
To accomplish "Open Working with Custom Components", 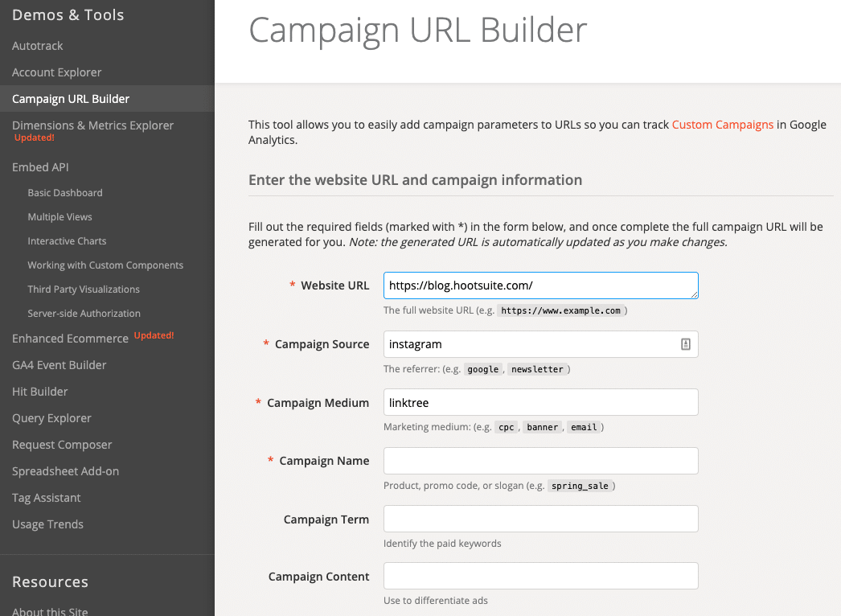I will [105, 265].
